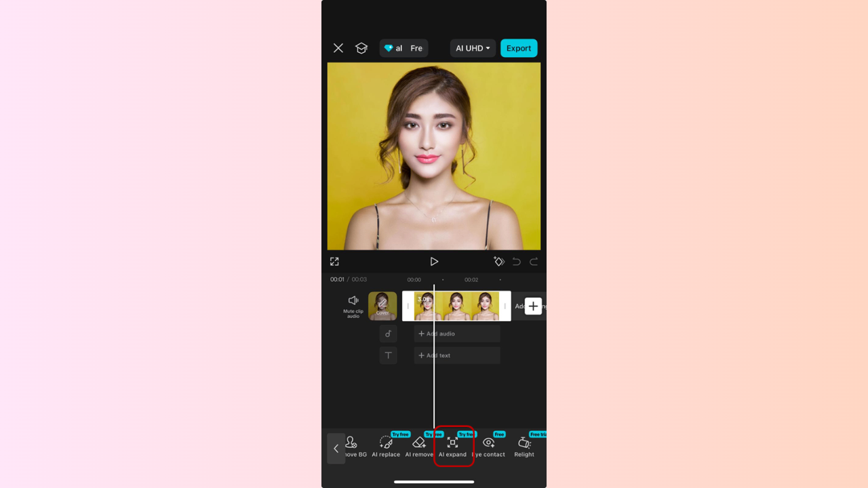
Task: Open the Remove BG tool
Action: point(352,446)
